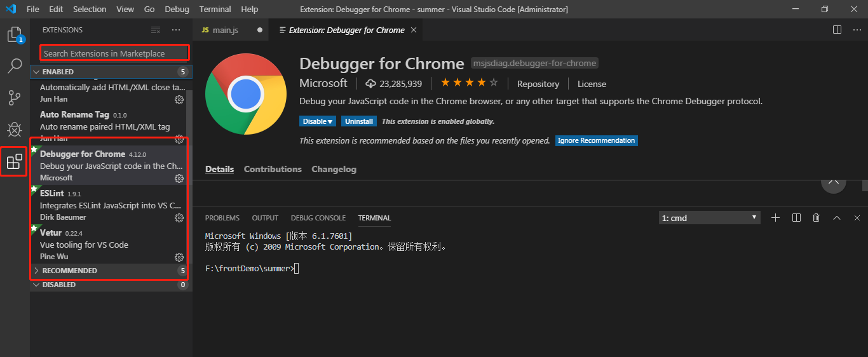
Task: Switch to the main.js editor tab
Action: click(231, 30)
